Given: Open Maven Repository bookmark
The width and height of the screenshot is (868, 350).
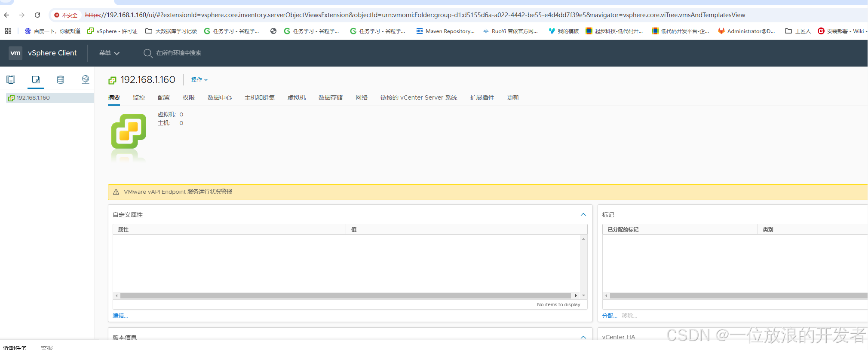Looking at the screenshot, I should pos(445,31).
